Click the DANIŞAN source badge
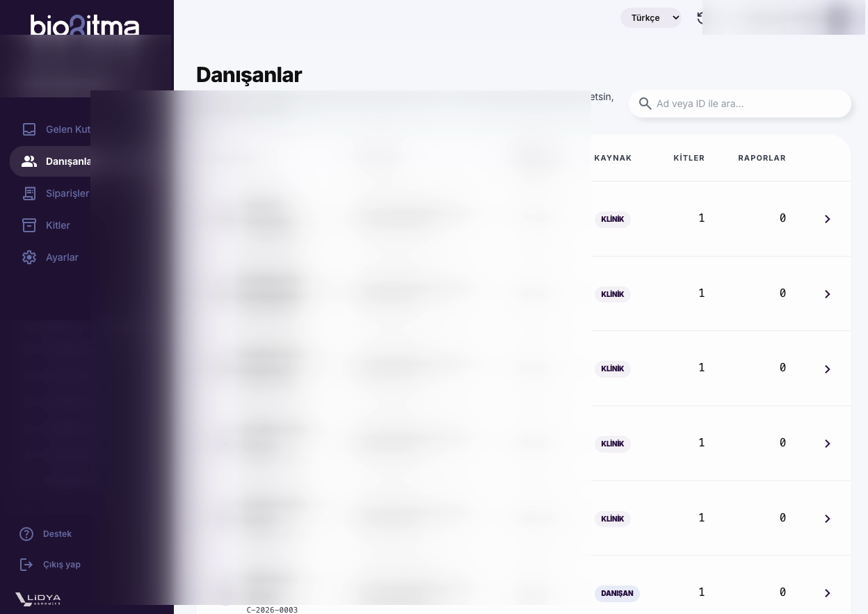This screenshot has width=868, height=614. click(x=617, y=594)
